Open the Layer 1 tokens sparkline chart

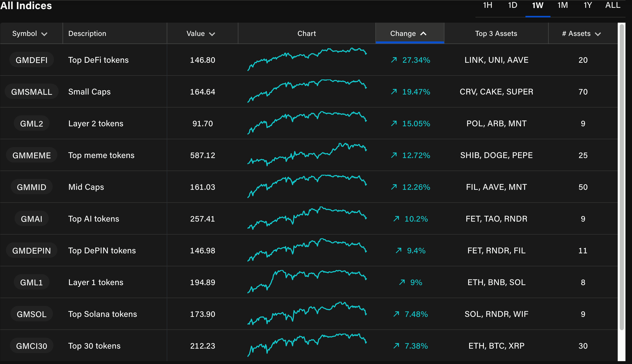coord(307,282)
